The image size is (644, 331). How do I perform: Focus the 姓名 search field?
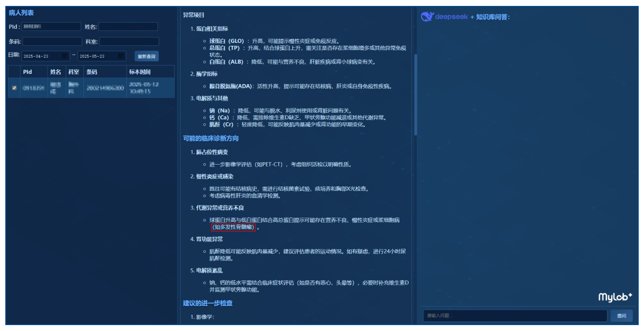pyautogui.click(x=128, y=27)
